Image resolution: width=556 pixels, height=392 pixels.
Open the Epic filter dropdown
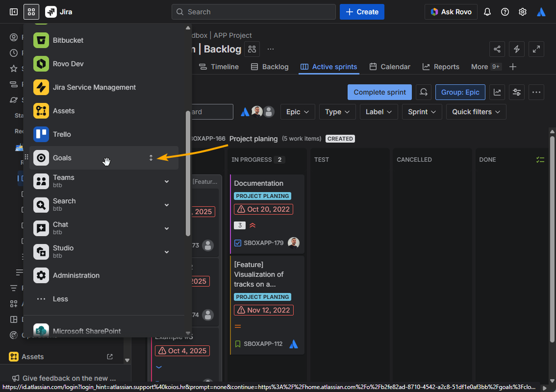coord(298,112)
